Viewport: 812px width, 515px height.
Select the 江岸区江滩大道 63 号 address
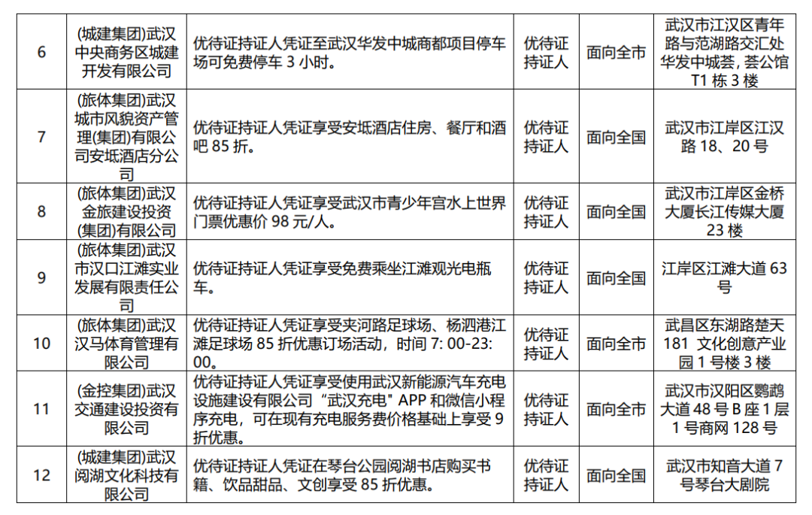(x=725, y=277)
